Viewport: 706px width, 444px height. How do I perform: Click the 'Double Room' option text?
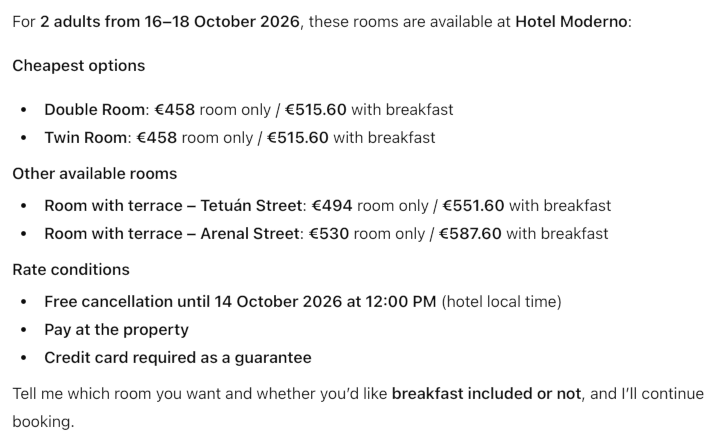(x=94, y=110)
